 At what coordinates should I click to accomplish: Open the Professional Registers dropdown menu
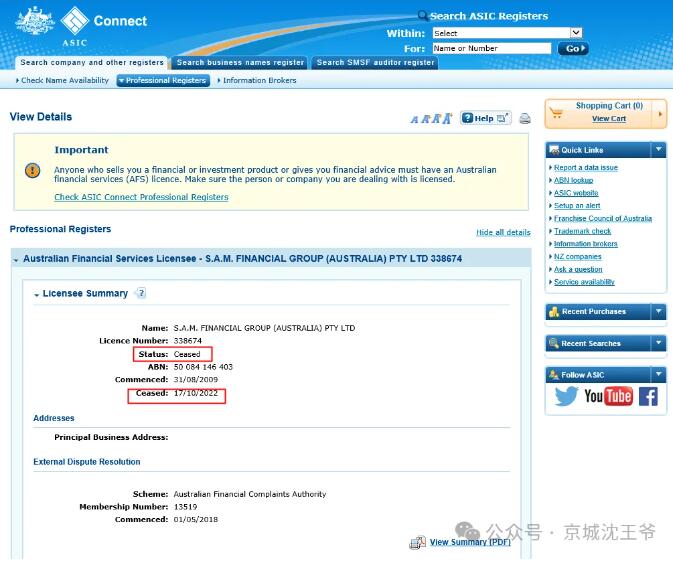coord(163,80)
